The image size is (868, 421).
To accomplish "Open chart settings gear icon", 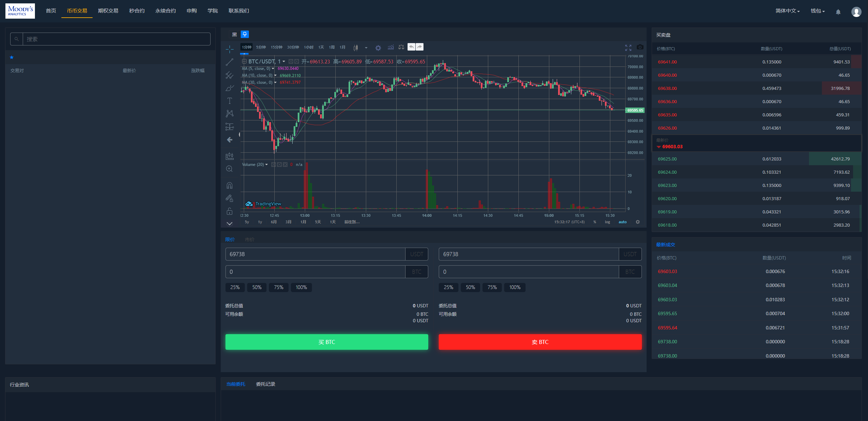I will point(378,48).
